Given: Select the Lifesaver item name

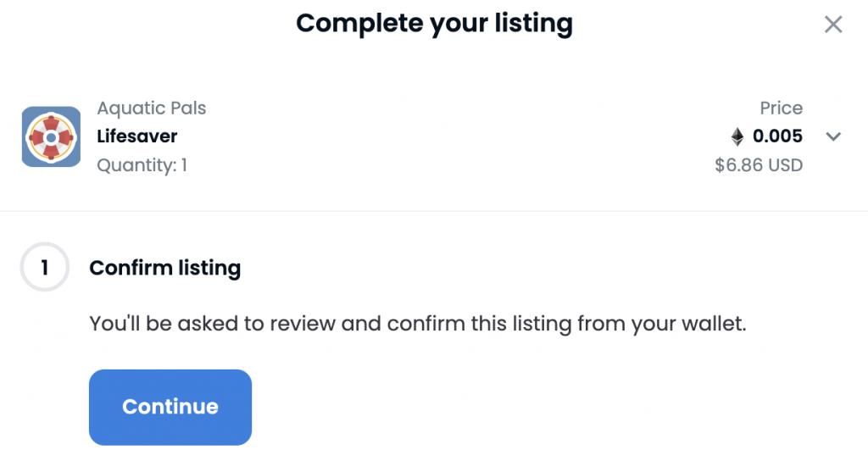Looking at the screenshot, I should pyautogui.click(x=136, y=136).
